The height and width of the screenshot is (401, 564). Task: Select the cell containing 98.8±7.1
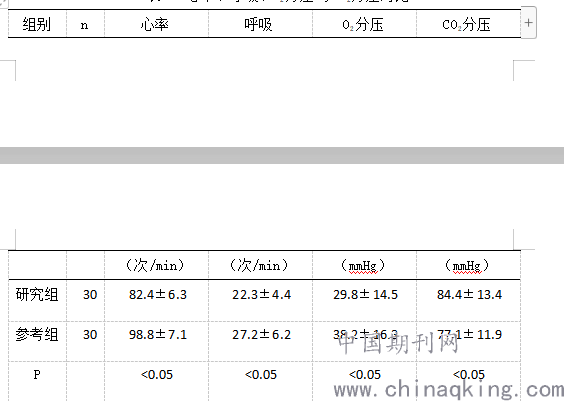point(156,341)
